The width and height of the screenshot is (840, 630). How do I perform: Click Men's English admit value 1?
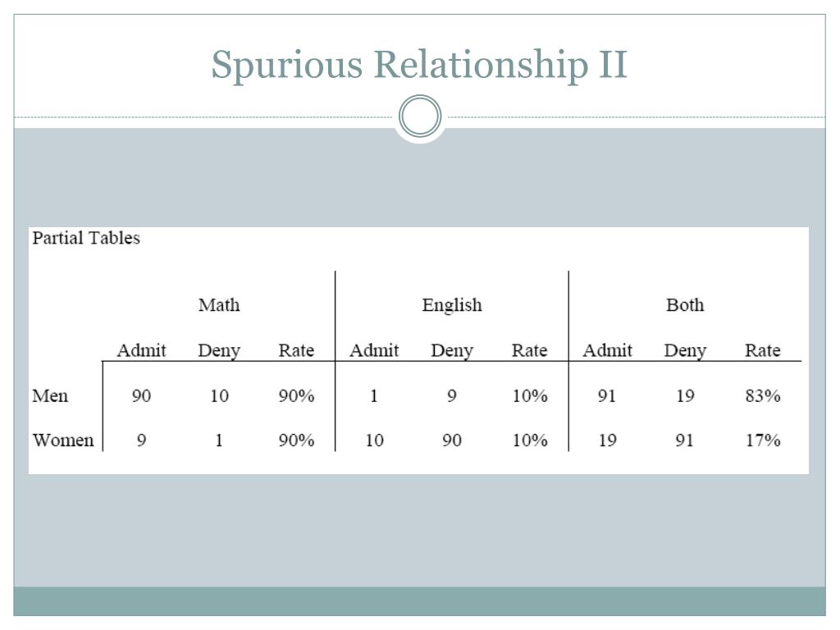point(374,396)
